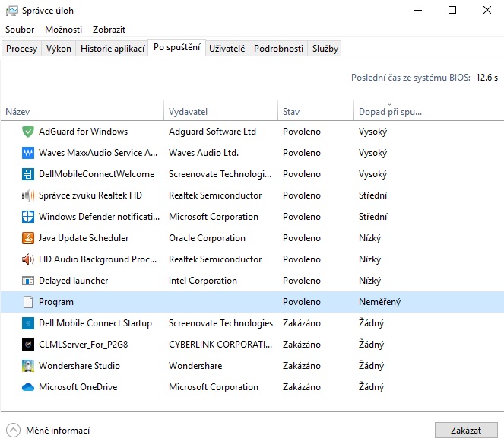504x448 pixels.
Task: Click the Wondershare Studio icon
Action: coord(28,366)
